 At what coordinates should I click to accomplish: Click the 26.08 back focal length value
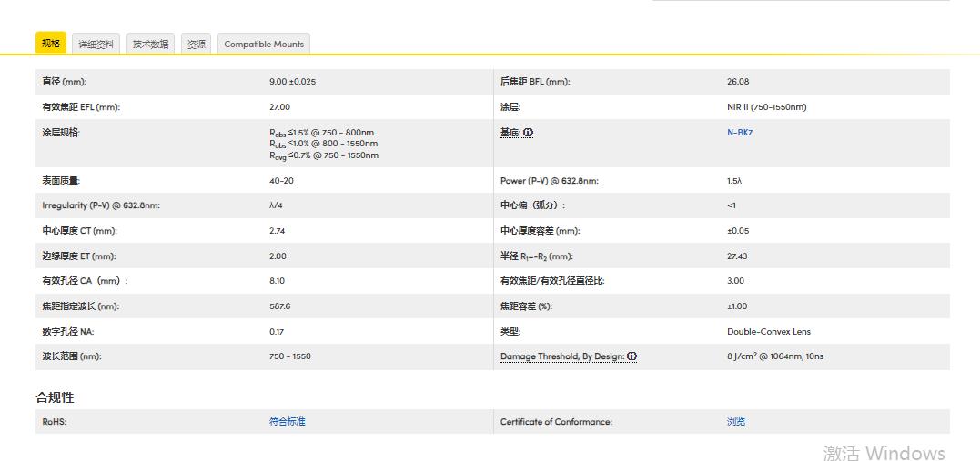coord(738,82)
